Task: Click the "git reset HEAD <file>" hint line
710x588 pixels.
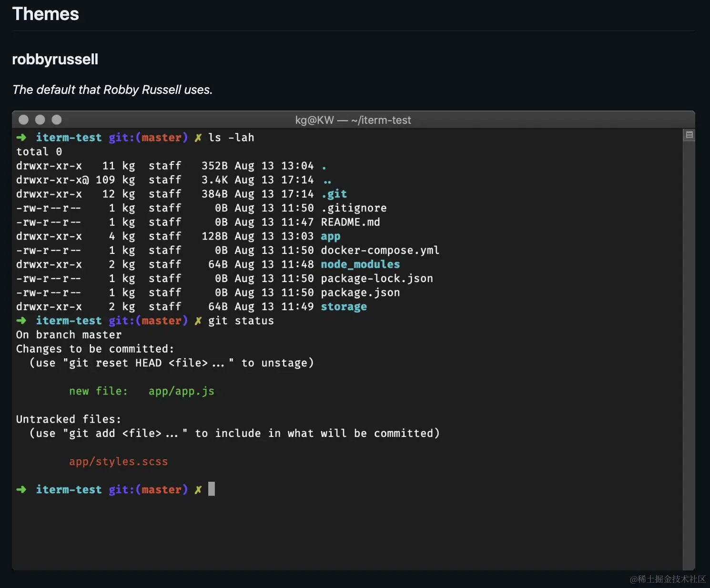Action: pos(172,363)
